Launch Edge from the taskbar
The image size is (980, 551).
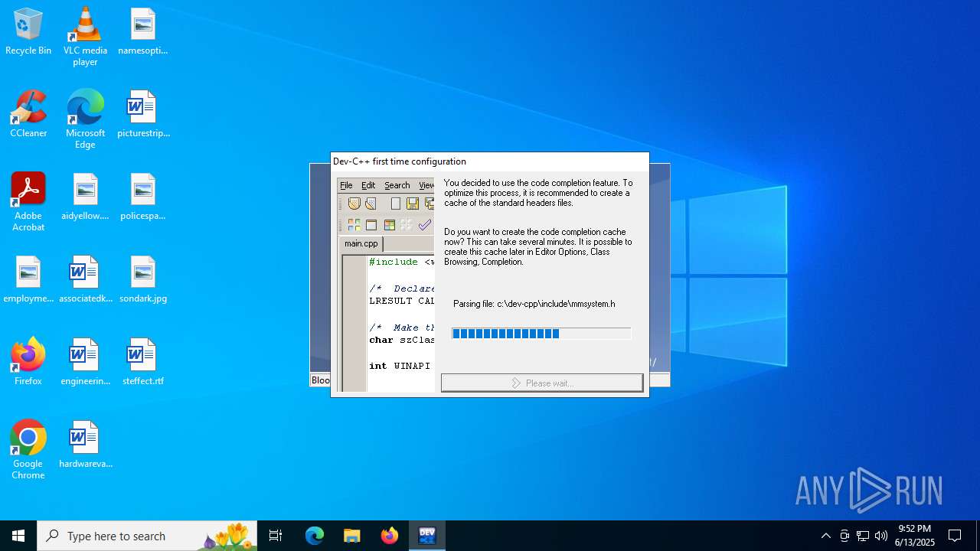click(x=315, y=536)
